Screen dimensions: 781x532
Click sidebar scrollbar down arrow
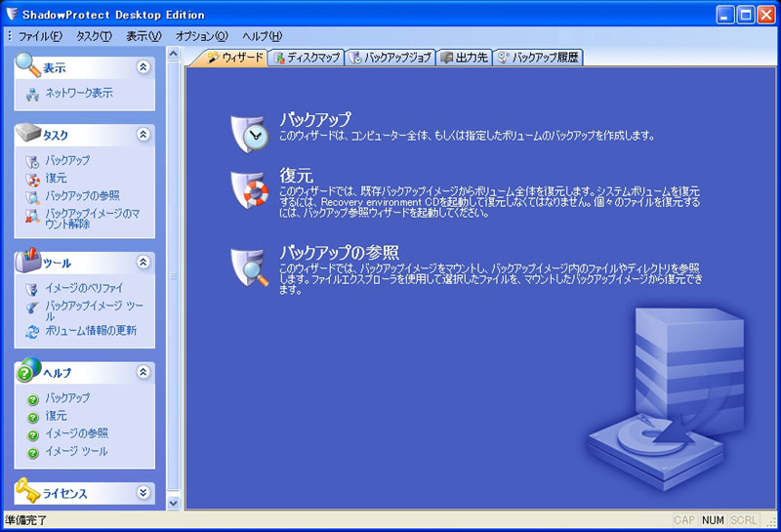pos(173,503)
